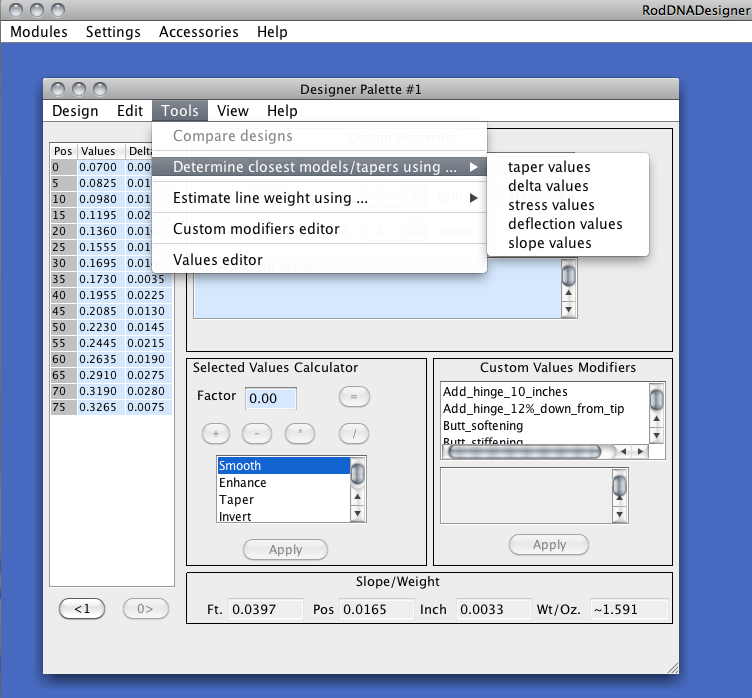Screen dimensions: 752x698
Task: Open the Modules menu
Action: click(x=39, y=32)
